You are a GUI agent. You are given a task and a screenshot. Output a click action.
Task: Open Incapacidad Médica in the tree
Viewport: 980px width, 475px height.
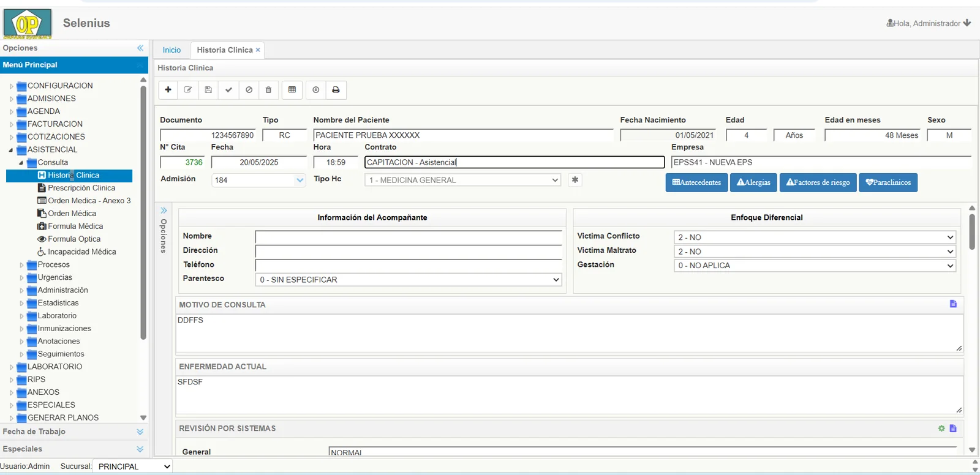(82, 252)
